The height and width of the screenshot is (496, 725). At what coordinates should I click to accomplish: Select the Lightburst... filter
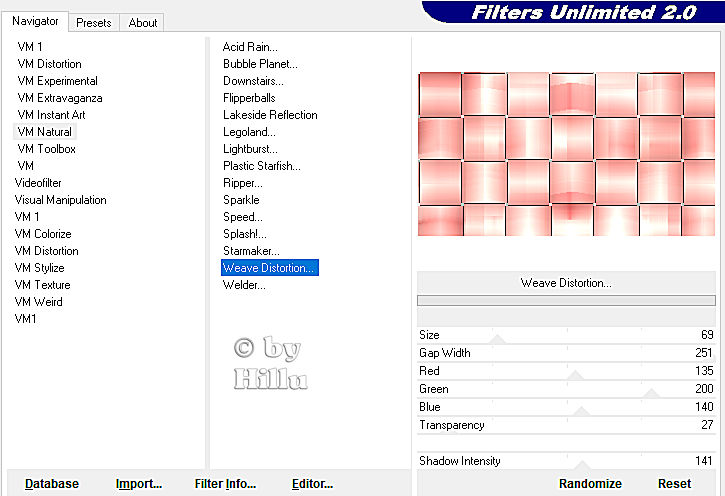[x=250, y=149]
